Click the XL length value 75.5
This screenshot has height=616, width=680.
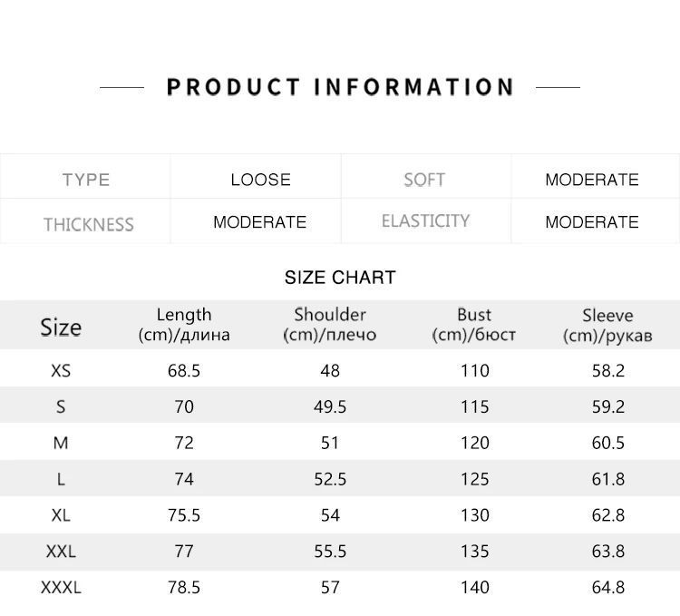pos(184,515)
